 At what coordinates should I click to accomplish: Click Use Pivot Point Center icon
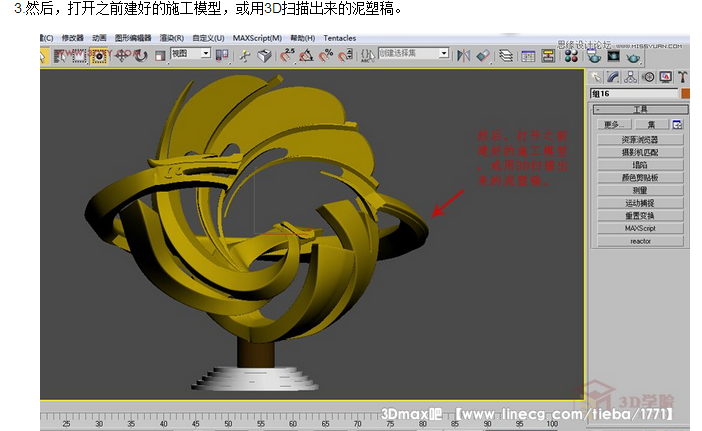[222, 55]
